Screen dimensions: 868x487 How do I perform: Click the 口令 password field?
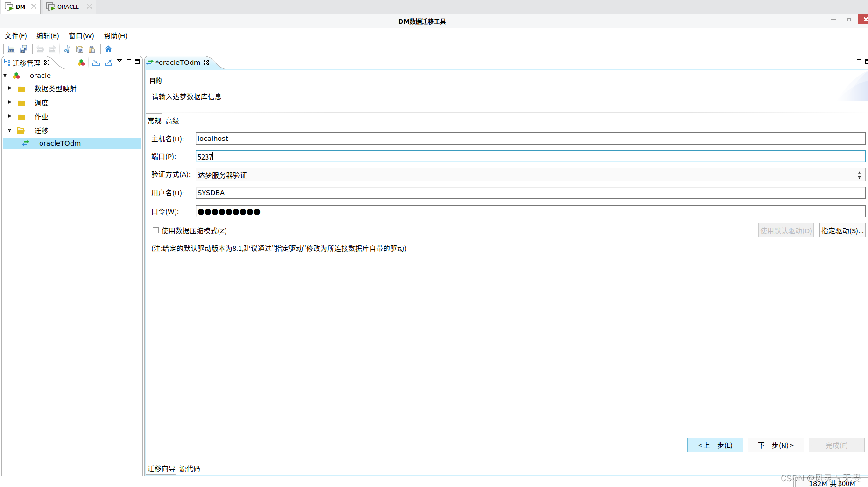530,211
